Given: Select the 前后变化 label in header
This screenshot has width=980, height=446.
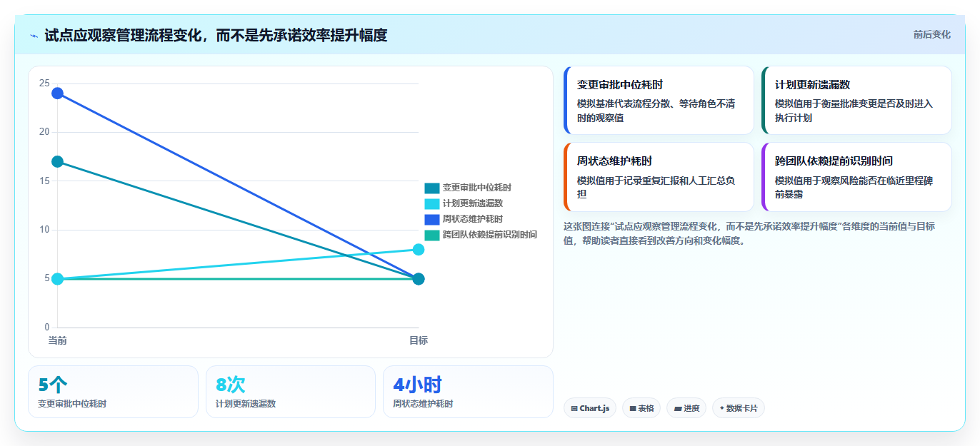Looking at the screenshot, I should [931, 34].
